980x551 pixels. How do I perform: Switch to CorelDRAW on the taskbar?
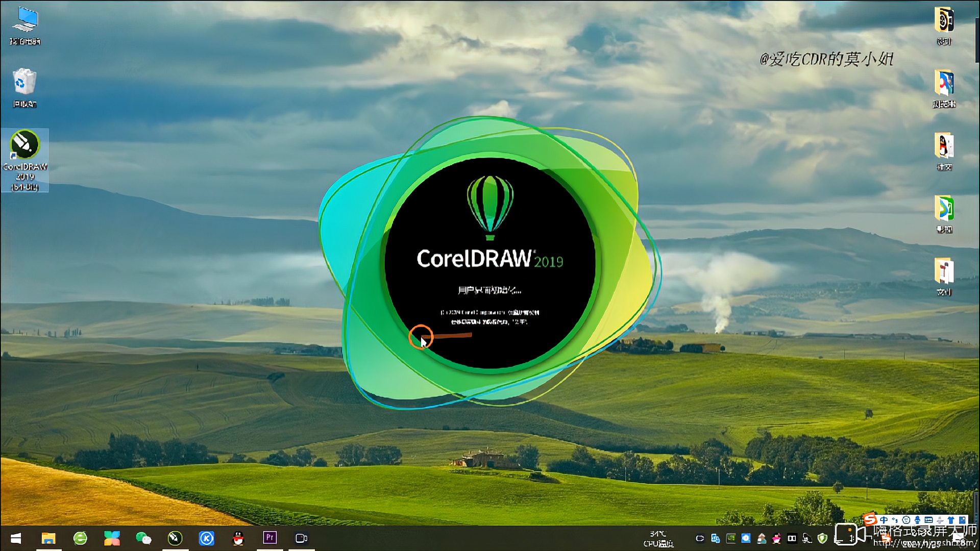pos(175,538)
